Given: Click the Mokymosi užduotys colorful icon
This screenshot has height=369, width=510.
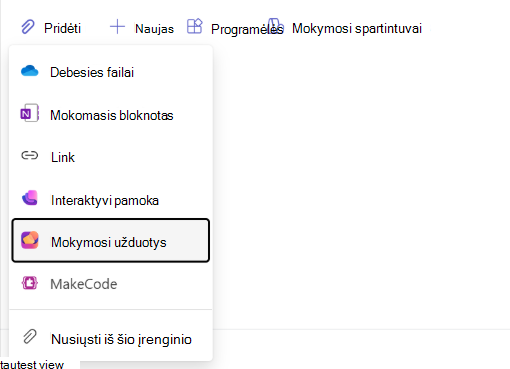Looking at the screenshot, I should tap(30, 240).
